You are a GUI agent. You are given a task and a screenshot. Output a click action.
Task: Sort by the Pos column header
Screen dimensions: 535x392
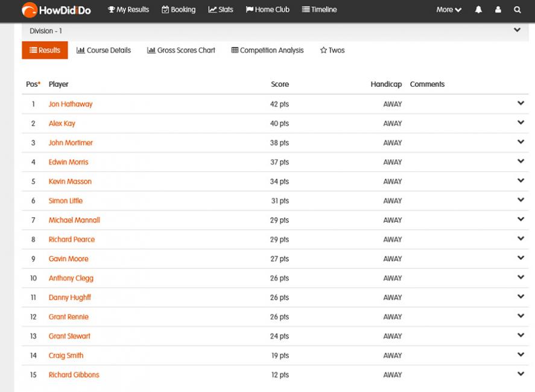[x=33, y=84]
